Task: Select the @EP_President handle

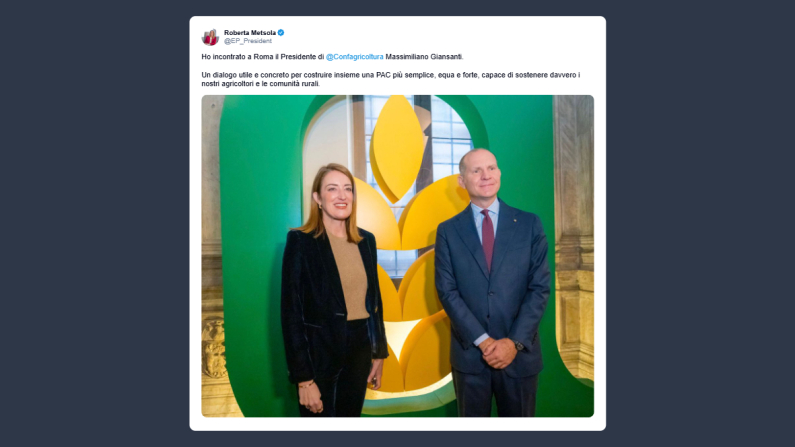Action: pos(248,41)
